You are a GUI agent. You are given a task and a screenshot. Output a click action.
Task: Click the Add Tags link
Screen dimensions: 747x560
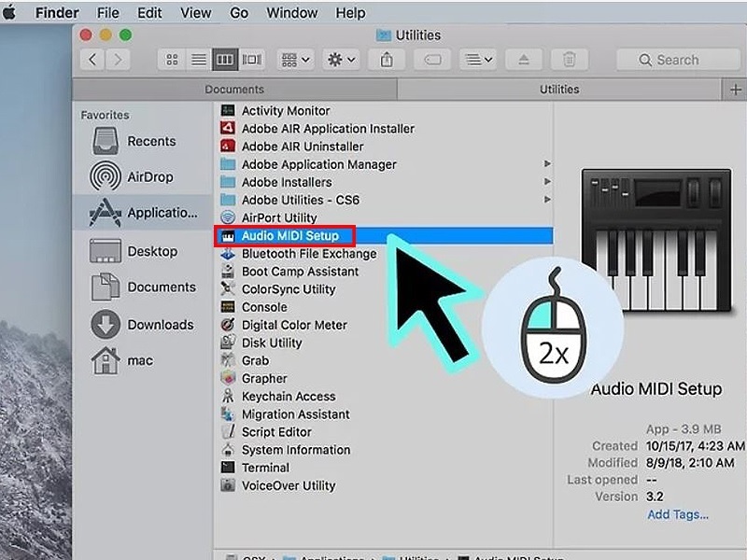pyautogui.click(x=678, y=514)
